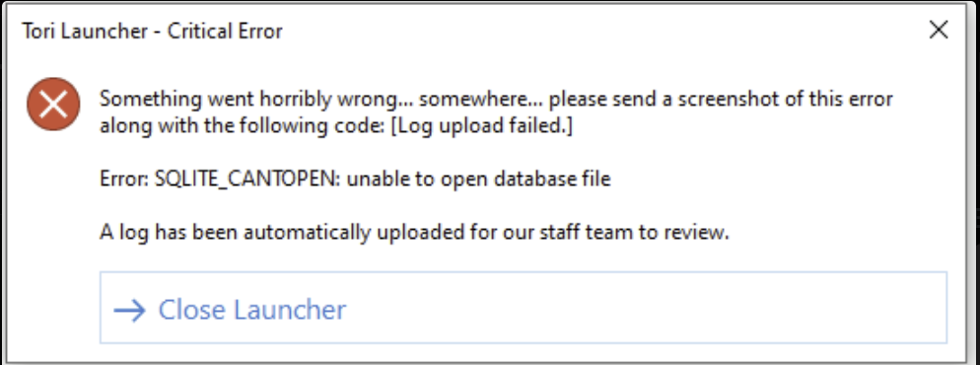980x365 pixels.
Task: Click empty space inside Close Launcher button
Action: [644, 308]
